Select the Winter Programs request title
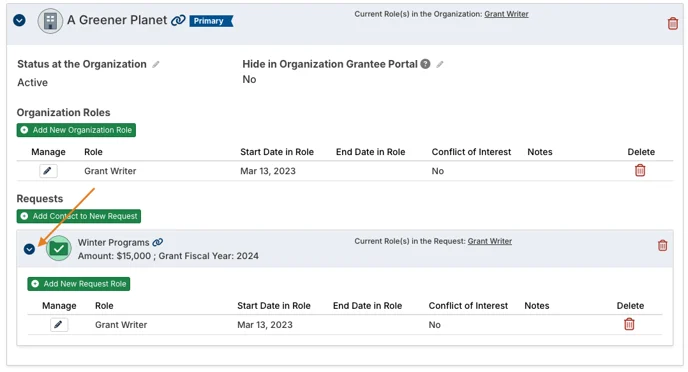Image resolution: width=688 pixels, height=372 pixels. pos(114,243)
